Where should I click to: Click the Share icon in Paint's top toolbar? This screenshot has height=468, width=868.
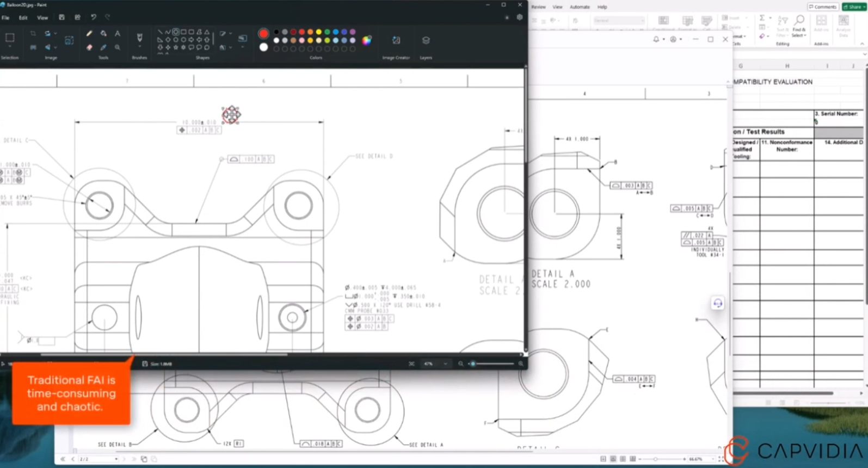pyautogui.click(x=77, y=17)
